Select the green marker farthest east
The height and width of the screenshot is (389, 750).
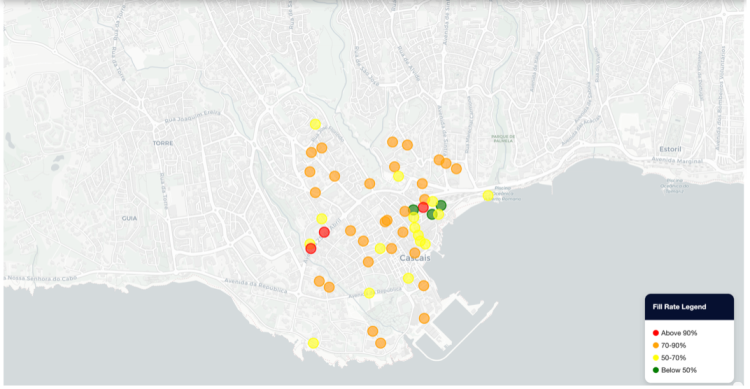click(441, 205)
